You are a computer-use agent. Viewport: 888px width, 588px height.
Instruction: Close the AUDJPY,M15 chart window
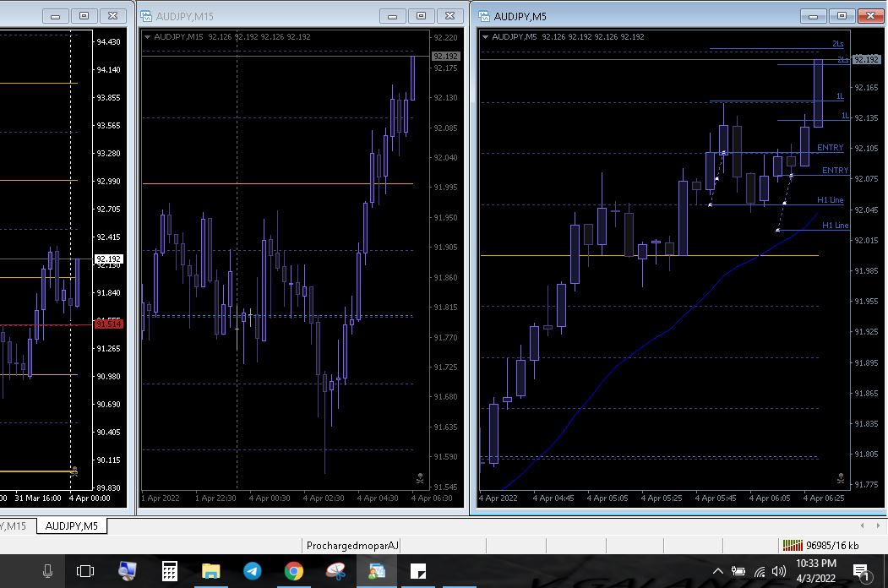click(449, 16)
